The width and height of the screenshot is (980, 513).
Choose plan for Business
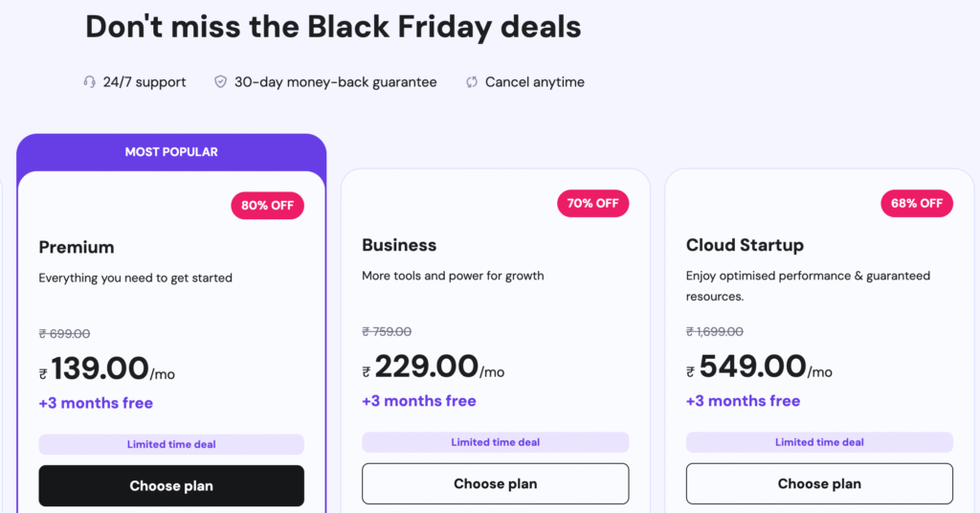click(x=495, y=483)
